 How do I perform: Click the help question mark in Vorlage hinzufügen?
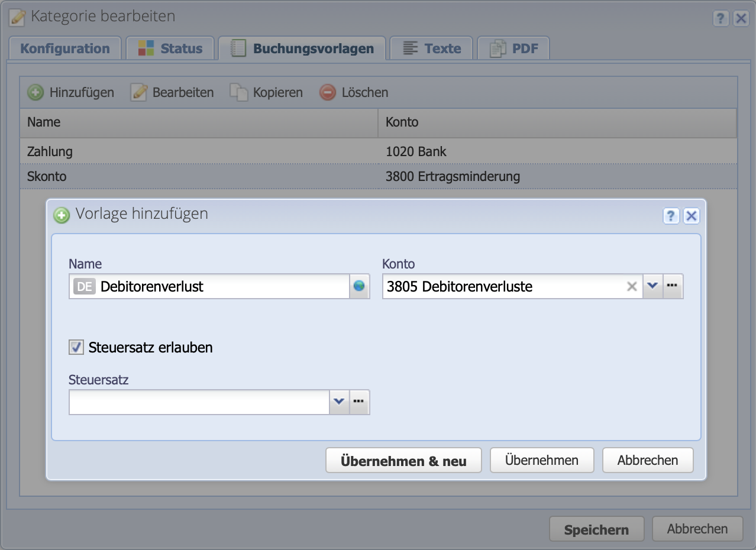click(671, 216)
